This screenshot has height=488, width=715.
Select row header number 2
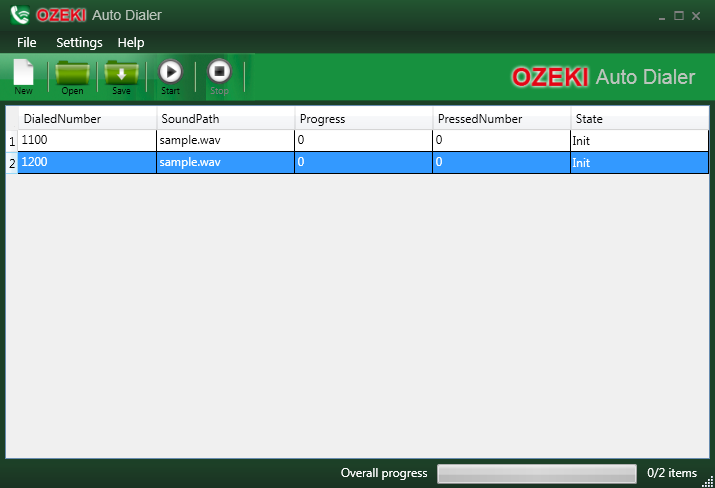pyautogui.click(x=12, y=163)
